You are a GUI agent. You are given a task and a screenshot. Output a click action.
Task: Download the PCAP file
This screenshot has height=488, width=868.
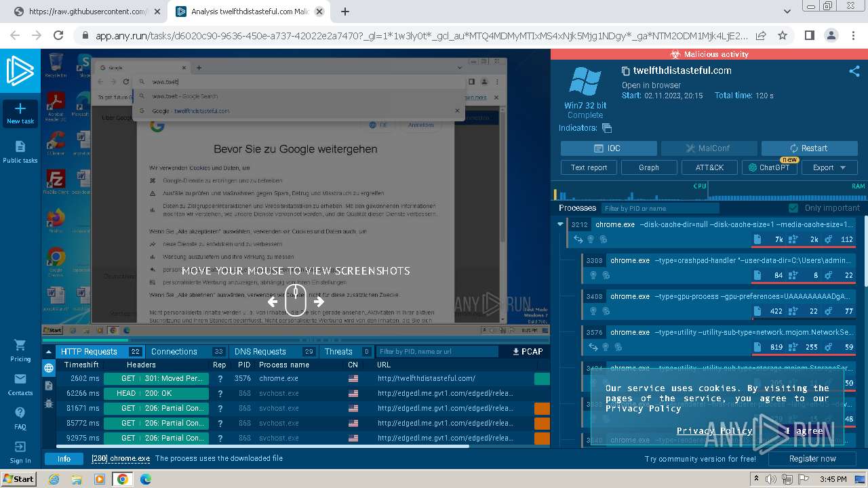pyautogui.click(x=528, y=352)
